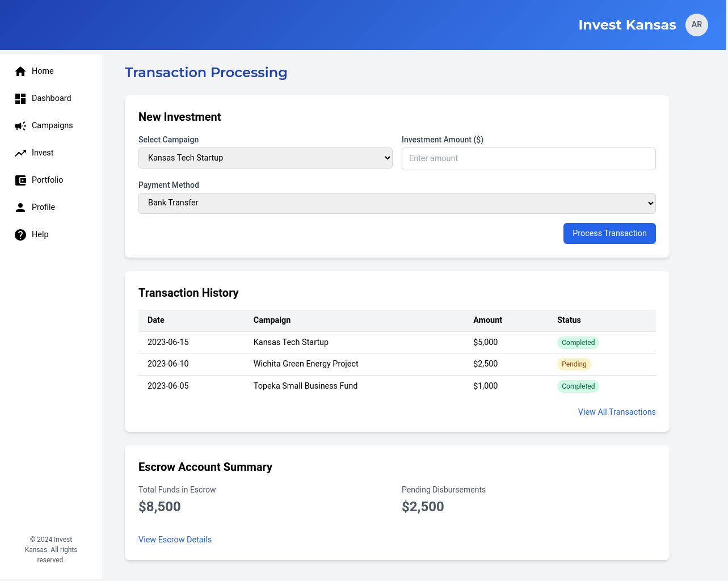Open the View Escrow Details link
The width and height of the screenshot is (728, 581).
pos(175,540)
